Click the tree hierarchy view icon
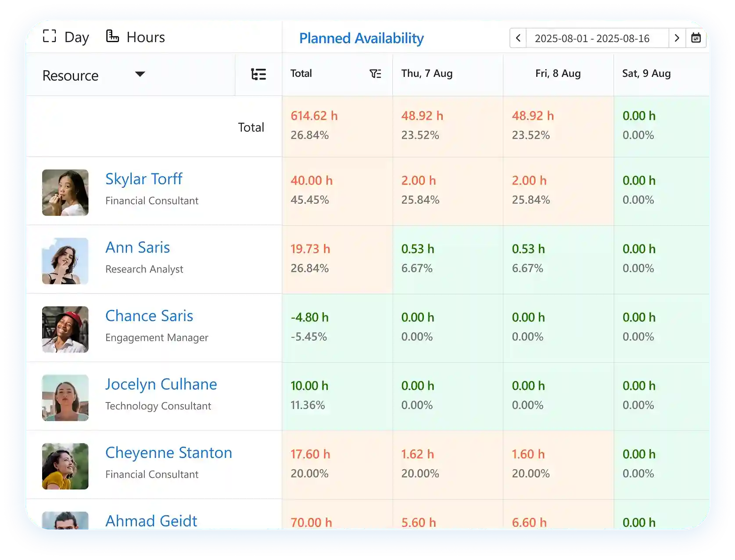The width and height of the screenshot is (735, 560). pyautogui.click(x=258, y=74)
